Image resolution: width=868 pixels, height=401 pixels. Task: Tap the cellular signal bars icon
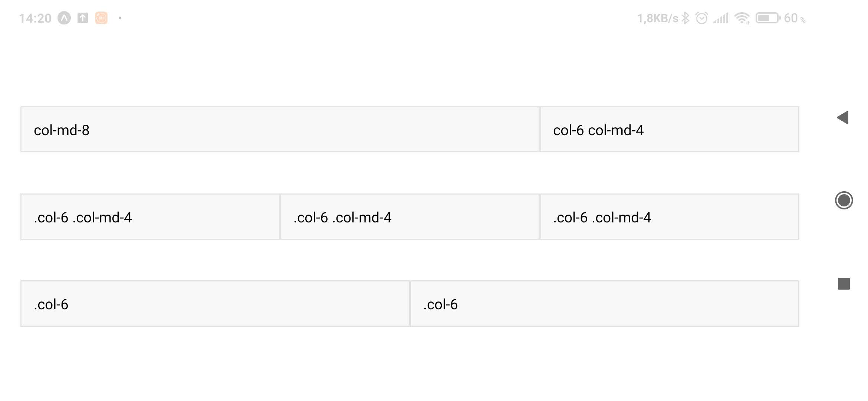[x=721, y=18]
